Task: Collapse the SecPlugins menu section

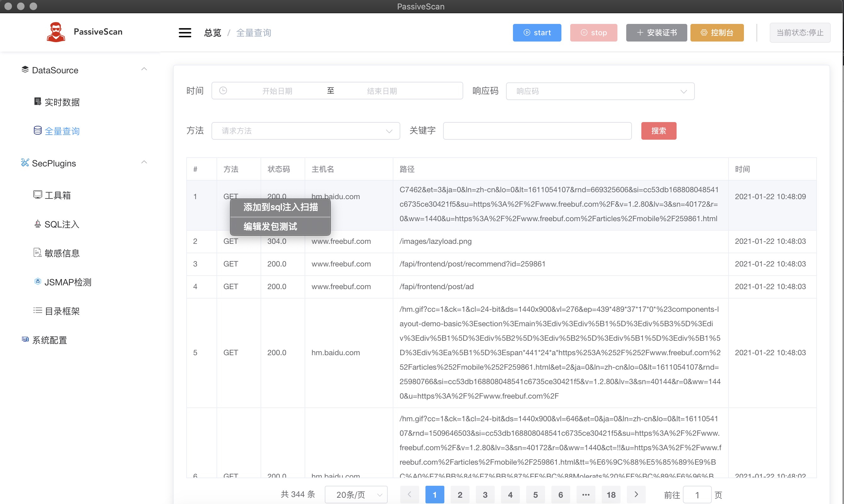Action: pyautogui.click(x=144, y=162)
